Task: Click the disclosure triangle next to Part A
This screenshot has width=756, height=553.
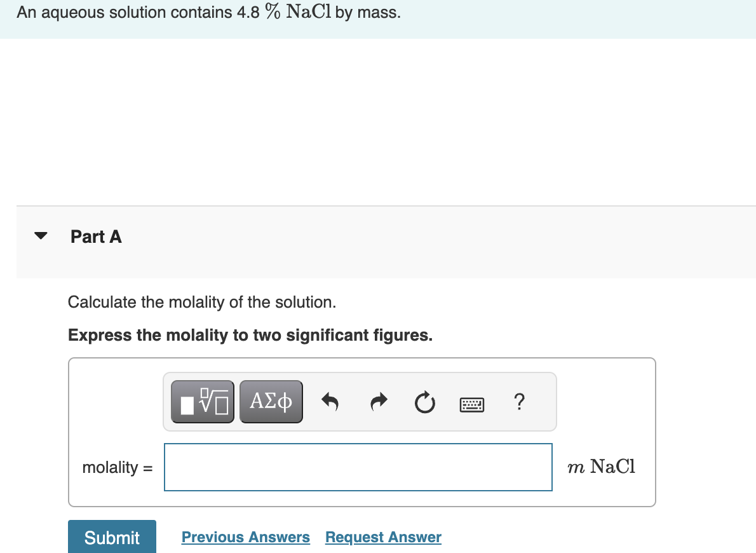Action: click(40, 235)
